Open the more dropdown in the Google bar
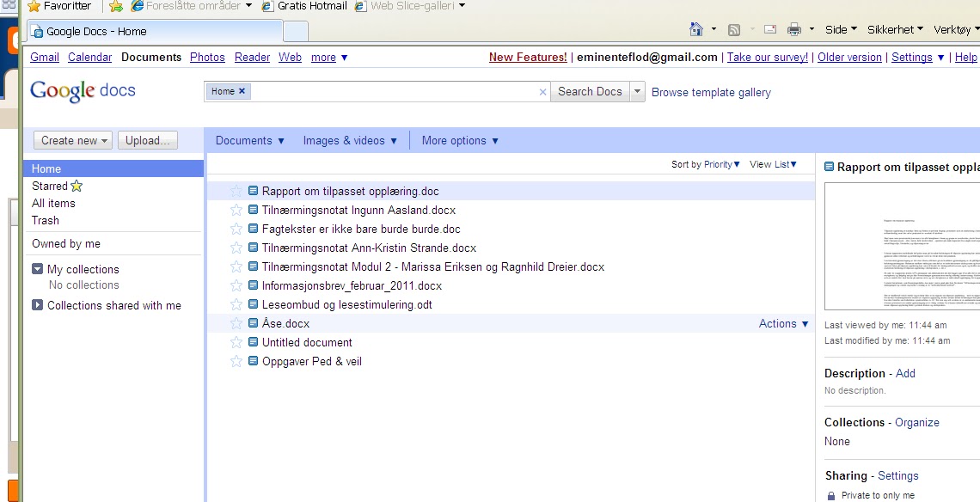980x502 pixels. coord(329,58)
